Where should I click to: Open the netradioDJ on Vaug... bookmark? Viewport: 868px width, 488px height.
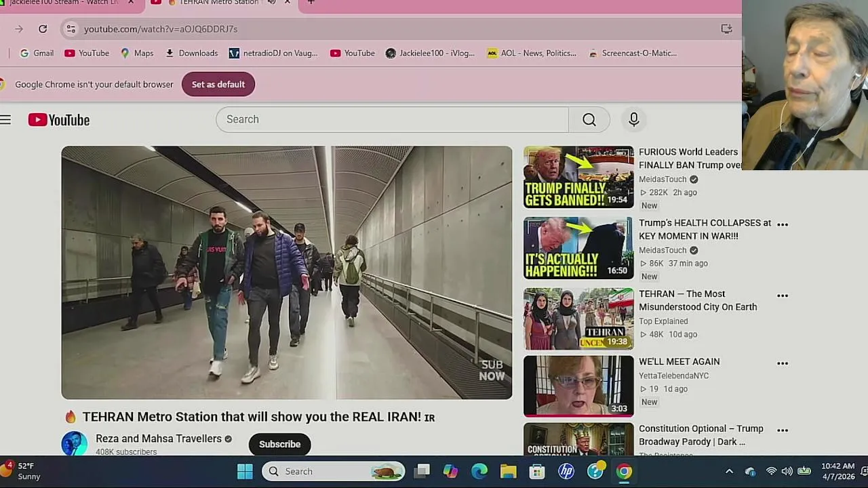[x=273, y=53]
